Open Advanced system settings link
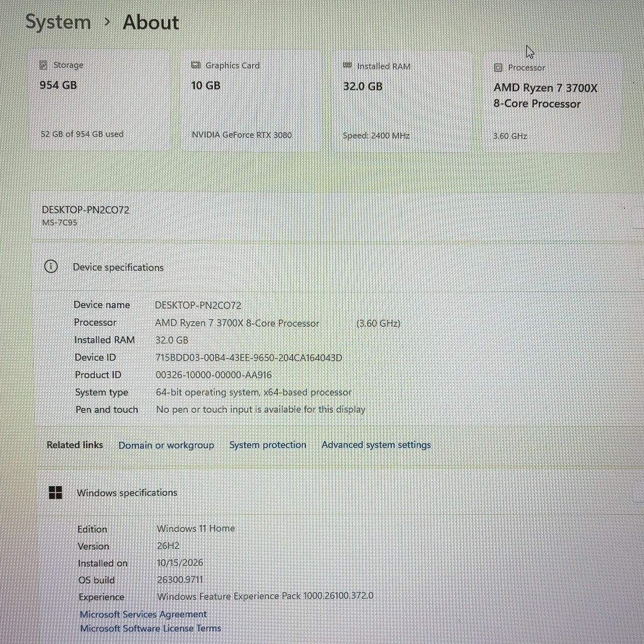Viewport: 644px width, 644px height. tap(376, 445)
